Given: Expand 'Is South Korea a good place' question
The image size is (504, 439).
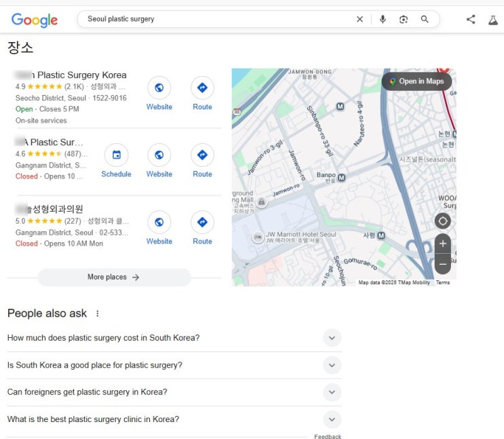Looking at the screenshot, I should tap(332, 365).
